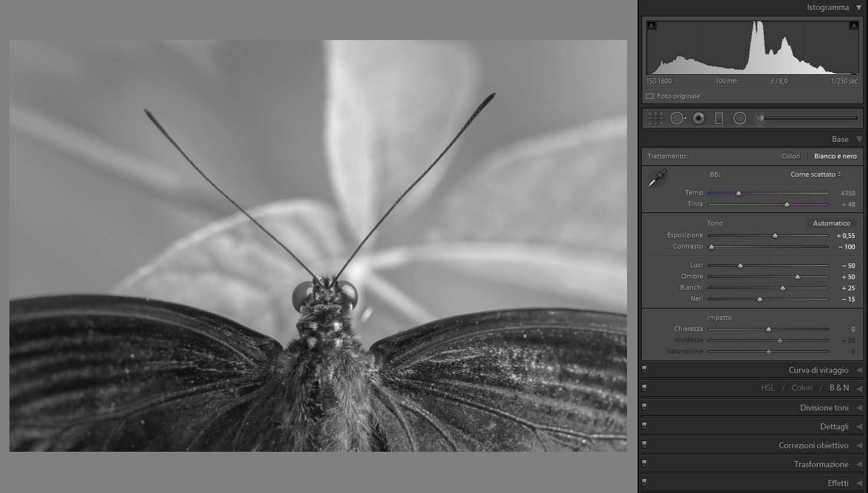Screen dimensions: 868x493
Task: Open the Come scattato white balance dropdown
Action: click(x=816, y=174)
